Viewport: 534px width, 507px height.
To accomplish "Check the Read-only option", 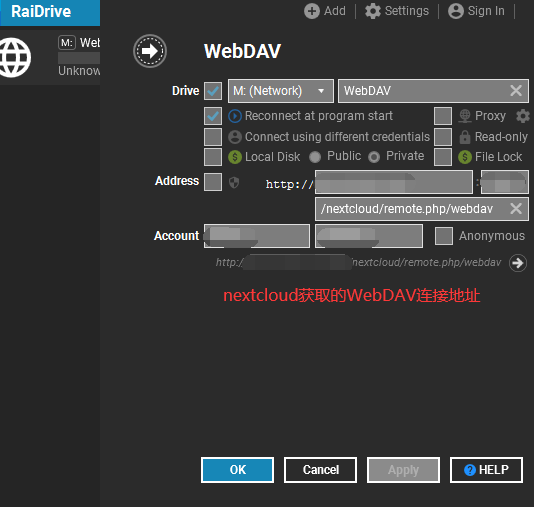I will [443, 137].
